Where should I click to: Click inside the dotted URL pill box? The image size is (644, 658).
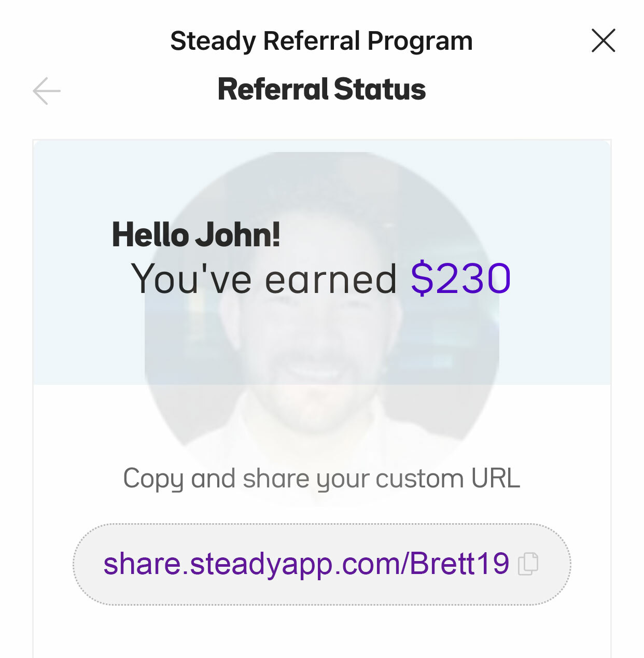321,564
